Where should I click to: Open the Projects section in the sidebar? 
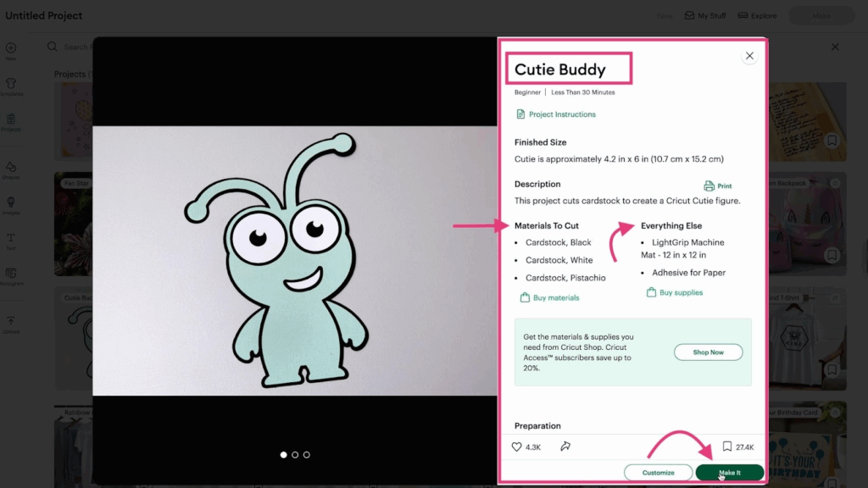tap(10, 122)
